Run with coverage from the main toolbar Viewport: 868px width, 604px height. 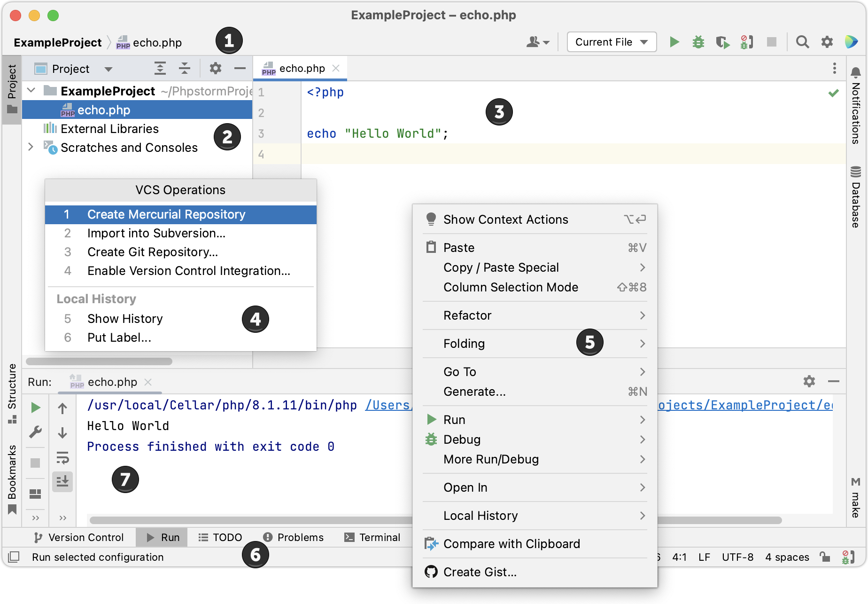click(x=723, y=42)
